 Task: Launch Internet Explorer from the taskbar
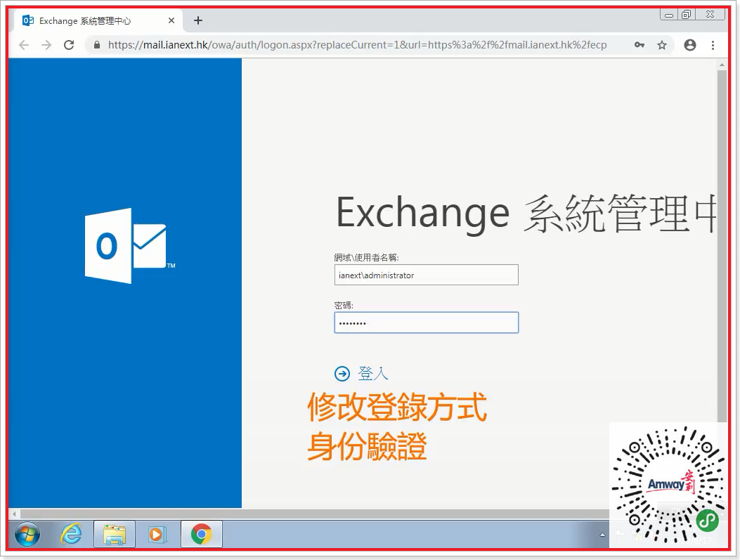click(x=71, y=534)
